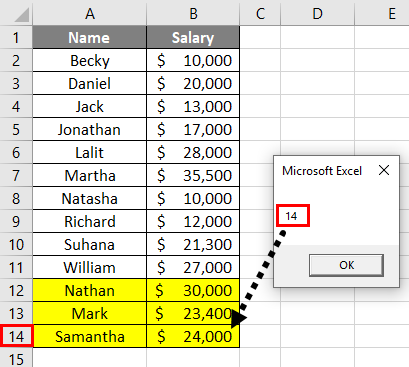409x367 pixels.
Task: Select Suhana's salary 21,300 cell
Action: pyautogui.click(x=193, y=244)
